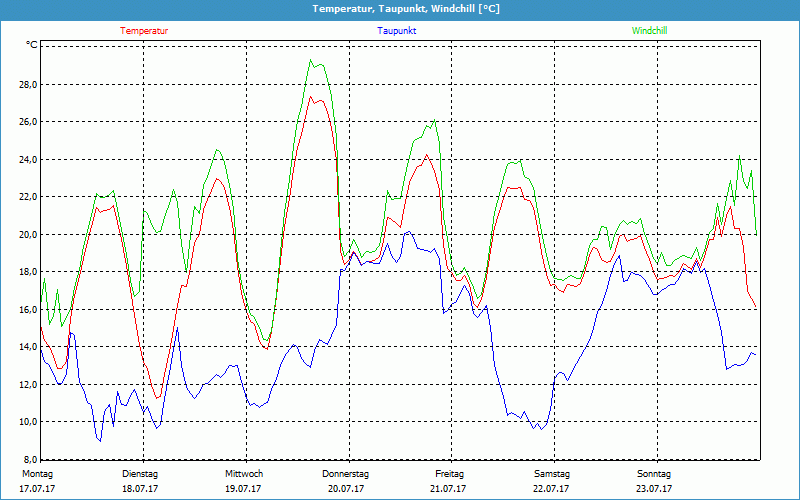
Task: Click the date '21.07.17'
Action: pos(448,489)
